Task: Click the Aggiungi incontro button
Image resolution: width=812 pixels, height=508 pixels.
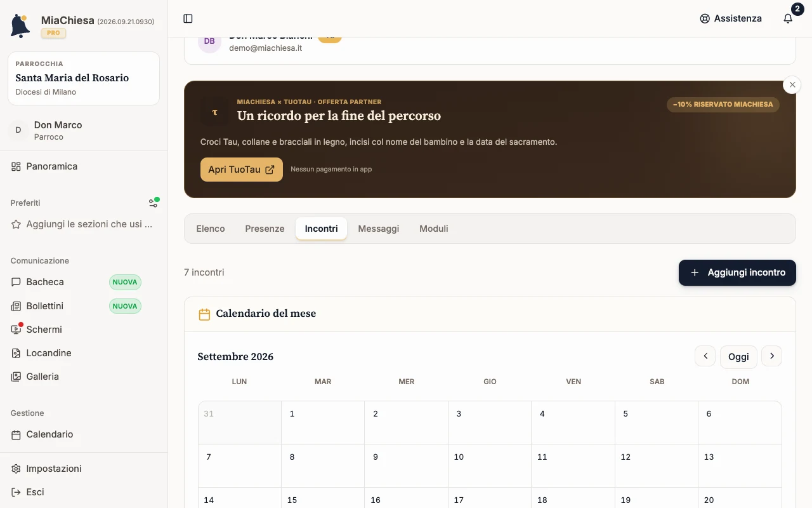Action: (x=737, y=272)
